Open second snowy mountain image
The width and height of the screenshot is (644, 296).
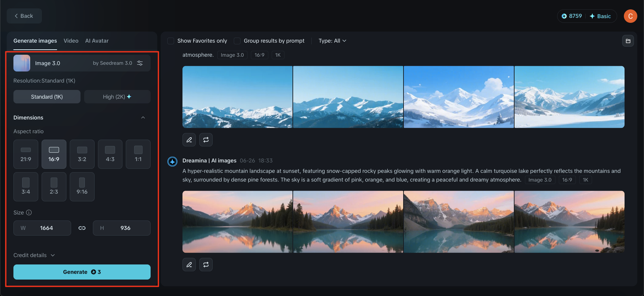click(x=348, y=97)
